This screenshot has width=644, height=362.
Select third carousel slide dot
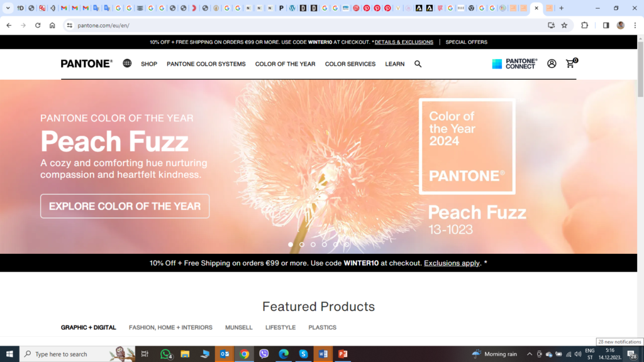click(x=313, y=244)
